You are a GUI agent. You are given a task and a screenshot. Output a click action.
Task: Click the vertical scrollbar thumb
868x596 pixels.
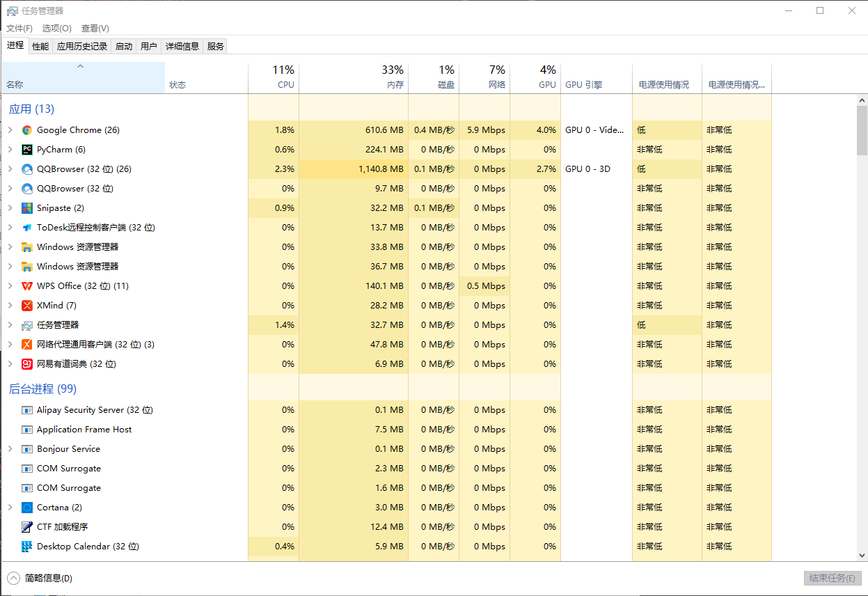click(862, 131)
